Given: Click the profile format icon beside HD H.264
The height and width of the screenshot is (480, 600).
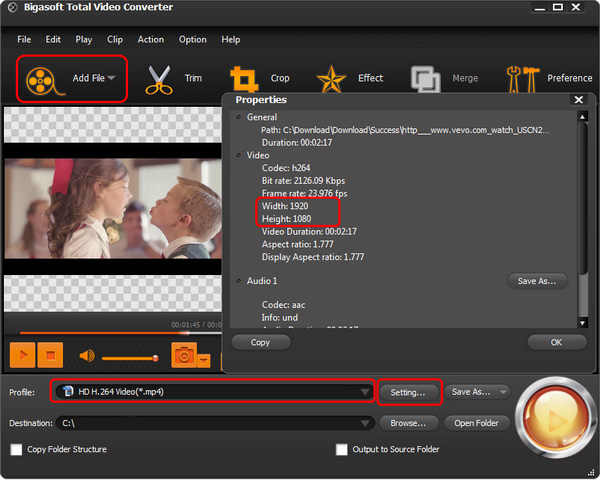Looking at the screenshot, I should pyautogui.click(x=68, y=391).
